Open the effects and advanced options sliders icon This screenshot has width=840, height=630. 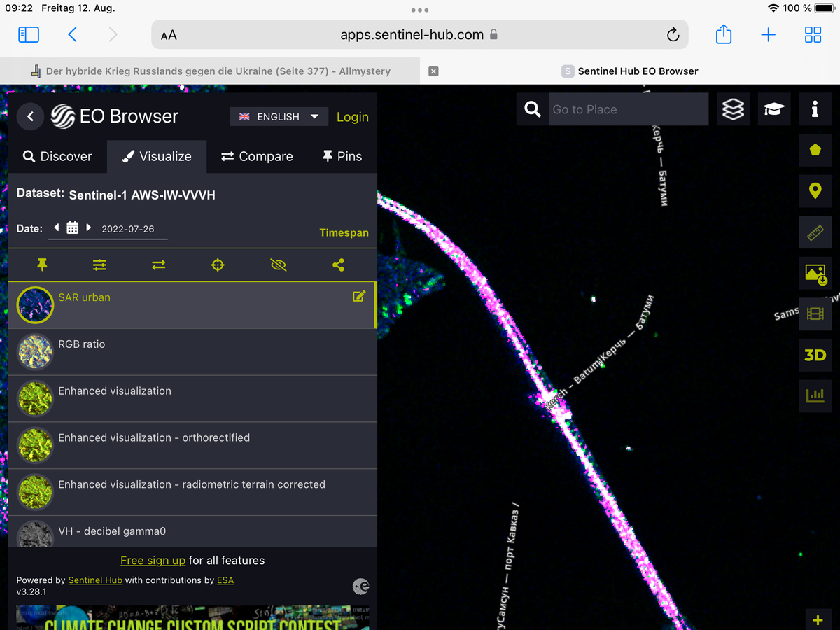(100, 265)
